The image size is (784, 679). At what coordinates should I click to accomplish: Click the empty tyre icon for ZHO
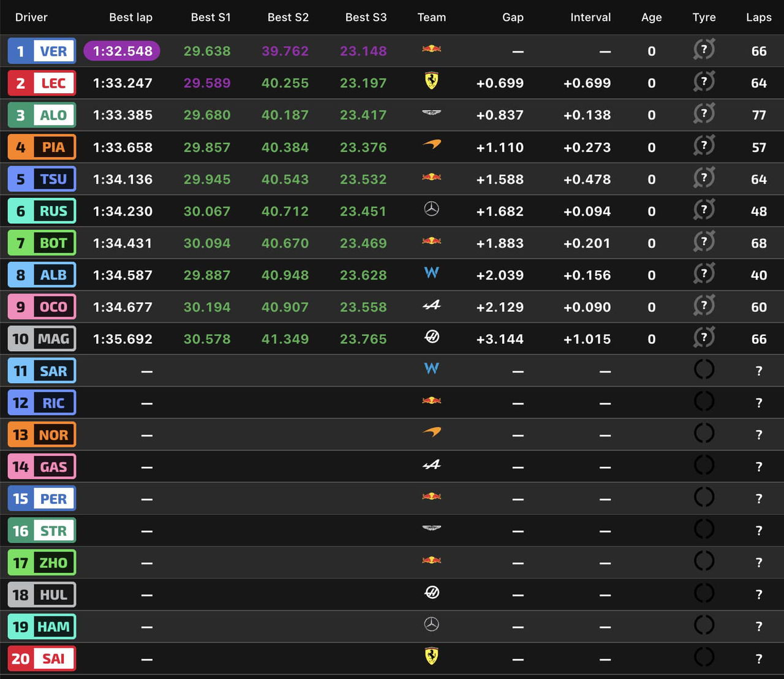click(x=704, y=561)
